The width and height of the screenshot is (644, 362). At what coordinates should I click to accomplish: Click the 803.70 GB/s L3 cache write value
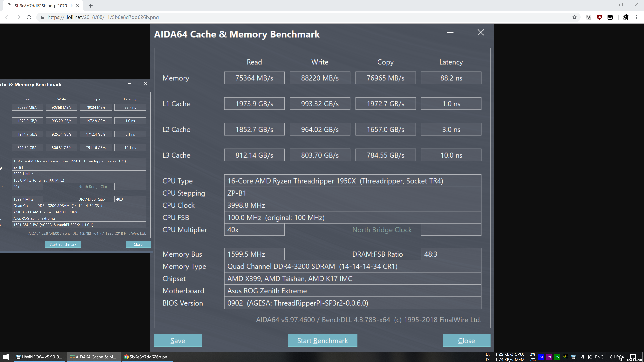pyautogui.click(x=320, y=155)
